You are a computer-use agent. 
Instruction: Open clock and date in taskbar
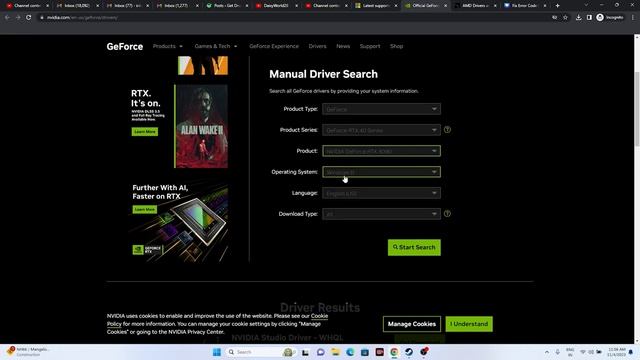coord(616,352)
